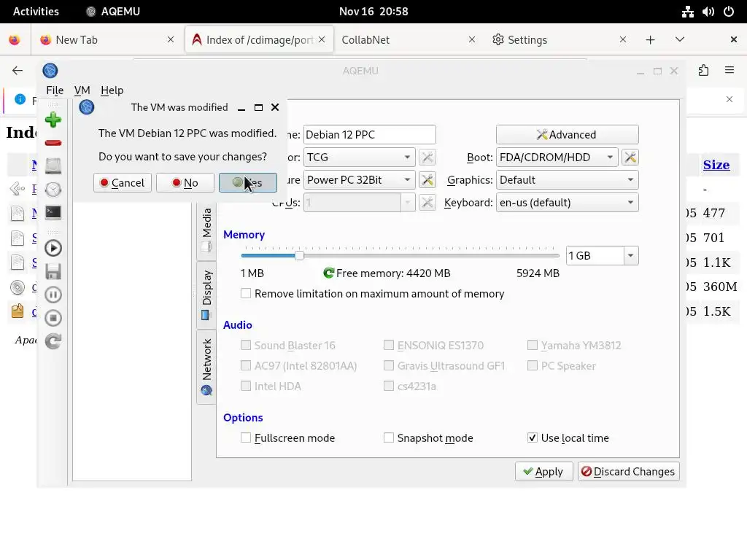Open the TCG emulator dropdown
Viewport: 747px width, 560px height.
click(x=359, y=157)
